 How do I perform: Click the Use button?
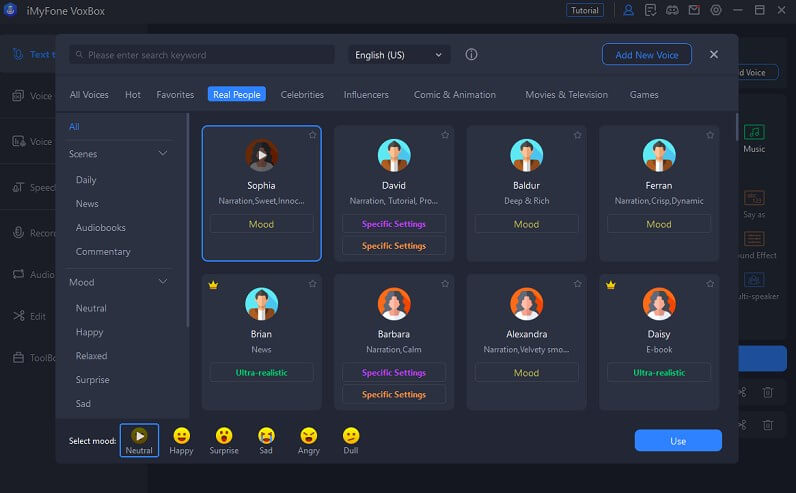pos(678,441)
